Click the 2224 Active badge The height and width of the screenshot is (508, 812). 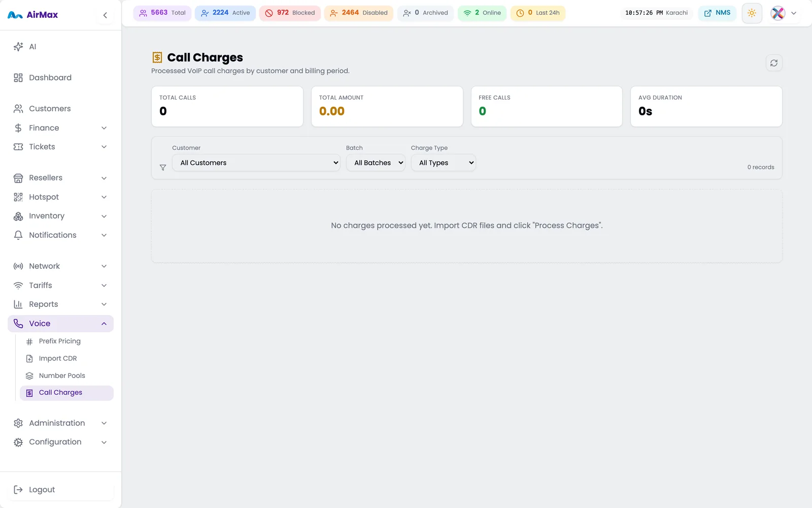click(225, 13)
